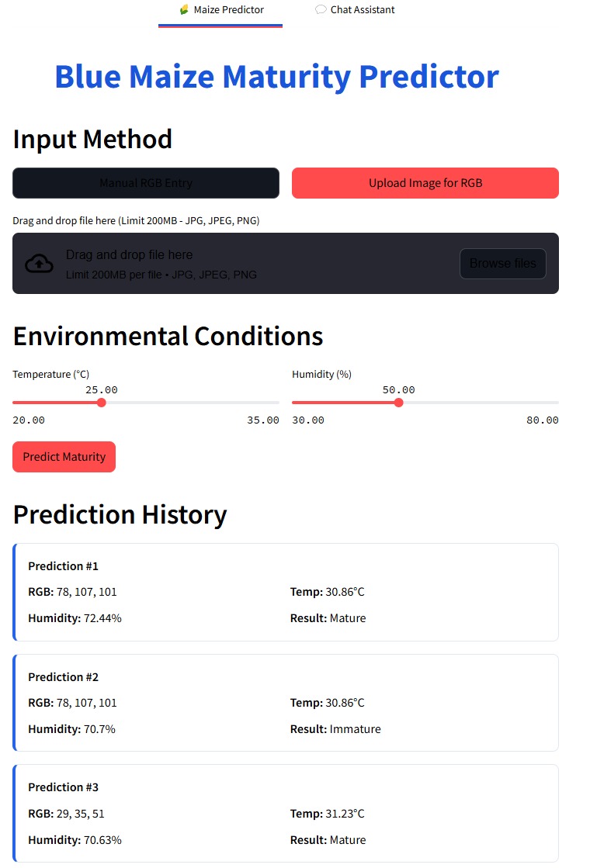Click the Immature result in Prediction #2

coord(355,729)
